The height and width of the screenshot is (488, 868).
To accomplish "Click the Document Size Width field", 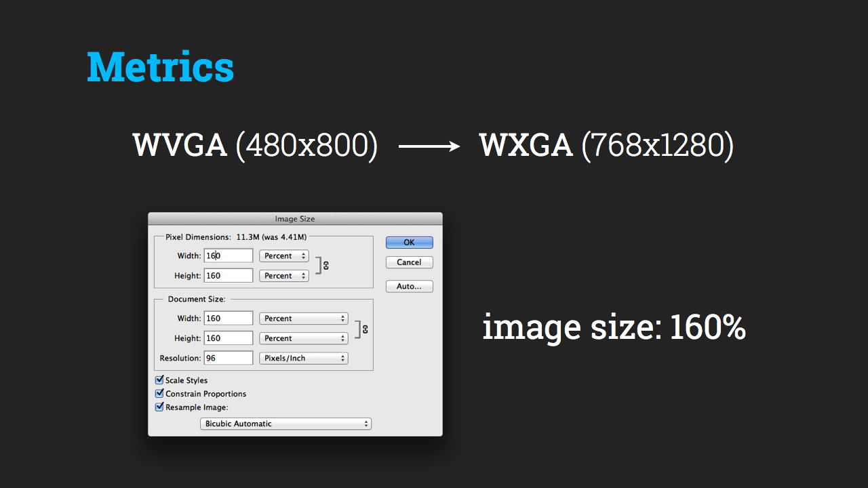I will (229, 318).
